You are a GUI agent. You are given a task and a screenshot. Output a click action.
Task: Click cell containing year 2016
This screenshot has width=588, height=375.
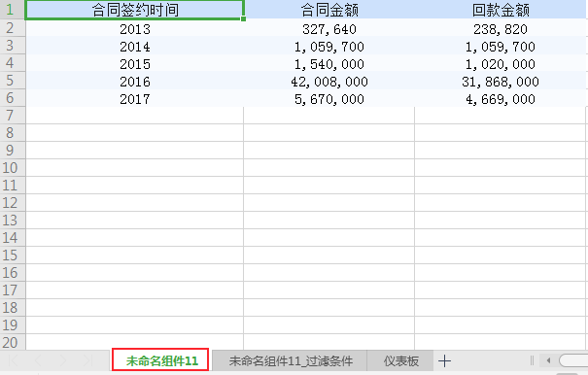tap(135, 82)
